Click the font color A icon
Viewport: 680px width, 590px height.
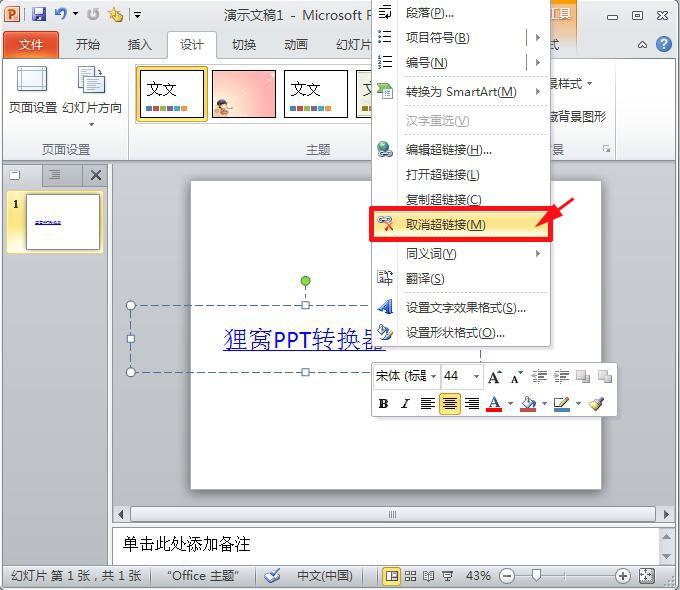tap(494, 403)
